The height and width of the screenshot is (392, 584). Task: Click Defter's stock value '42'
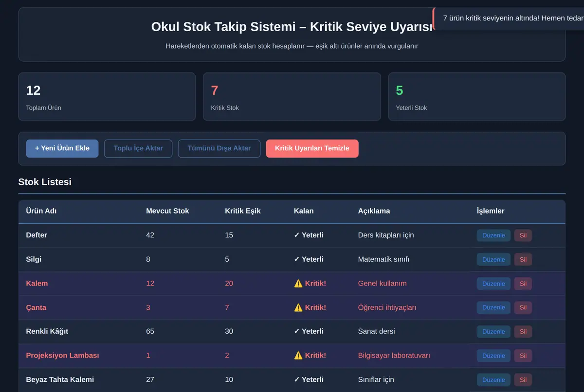[150, 235]
